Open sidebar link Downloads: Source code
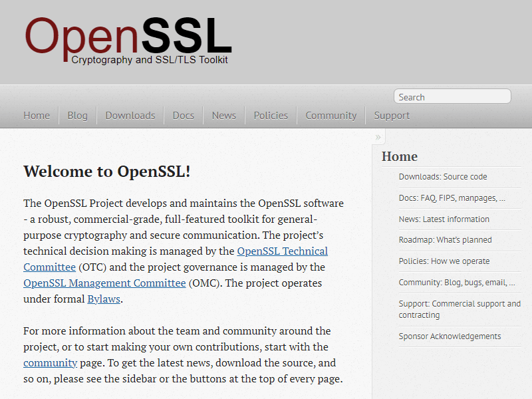The height and width of the screenshot is (399, 532). pyautogui.click(x=443, y=177)
